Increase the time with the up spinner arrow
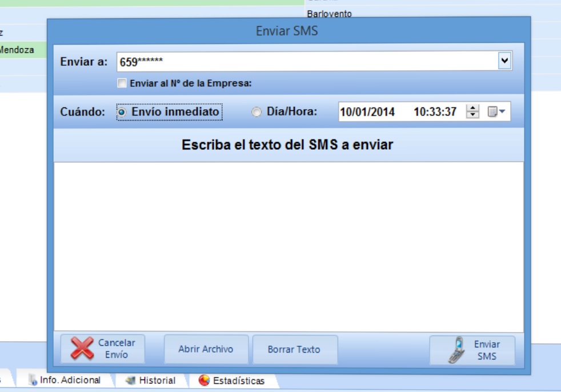 tap(472, 108)
